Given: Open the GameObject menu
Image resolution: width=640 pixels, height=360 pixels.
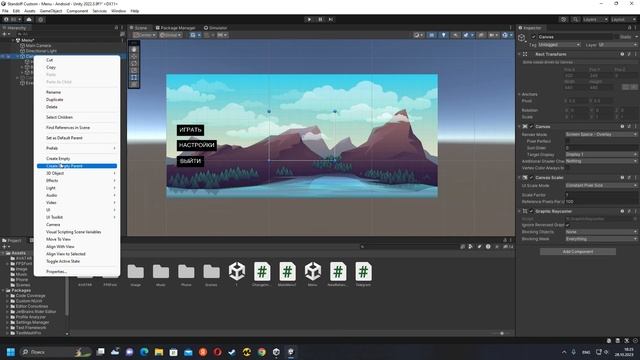Looking at the screenshot, I should click(51, 11).
